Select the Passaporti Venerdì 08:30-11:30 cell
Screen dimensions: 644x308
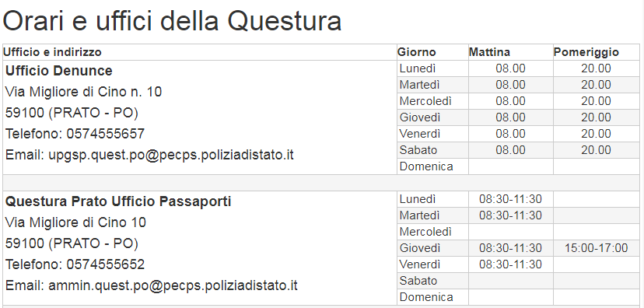pos(510,264)
